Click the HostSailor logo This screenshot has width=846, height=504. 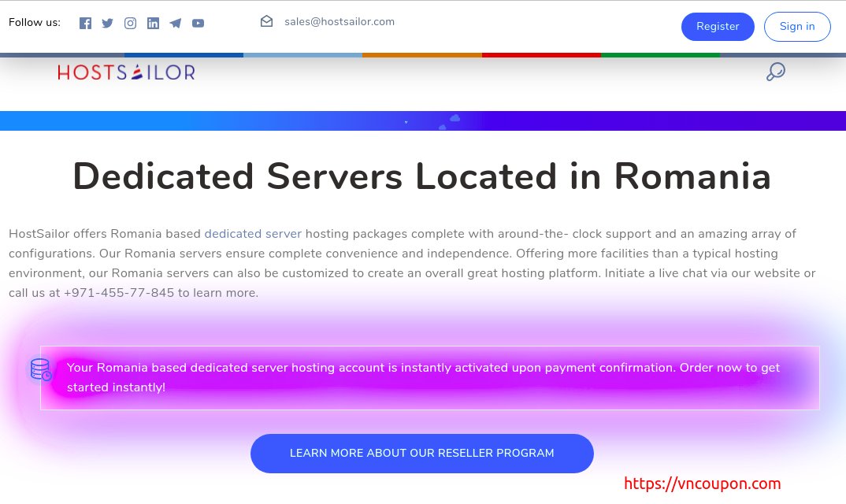coord(126,72)
